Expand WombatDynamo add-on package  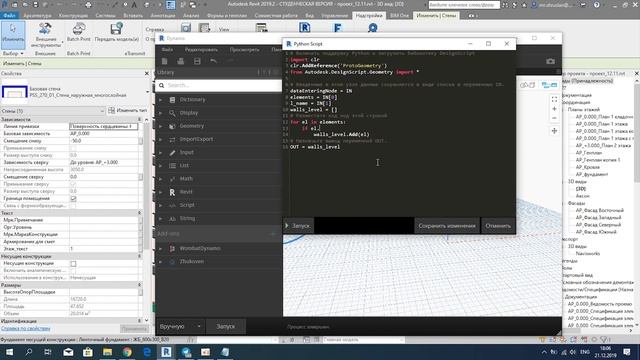click(161, 248)
